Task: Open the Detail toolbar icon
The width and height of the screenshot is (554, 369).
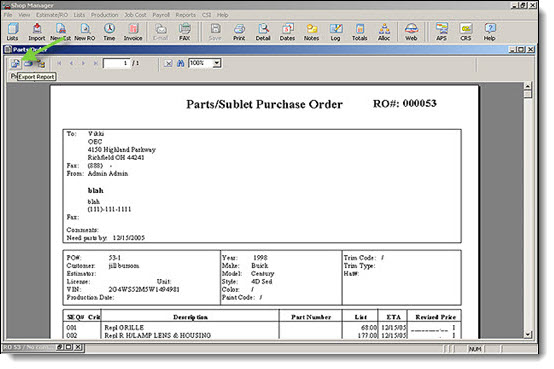Action: tap(263, 31)
